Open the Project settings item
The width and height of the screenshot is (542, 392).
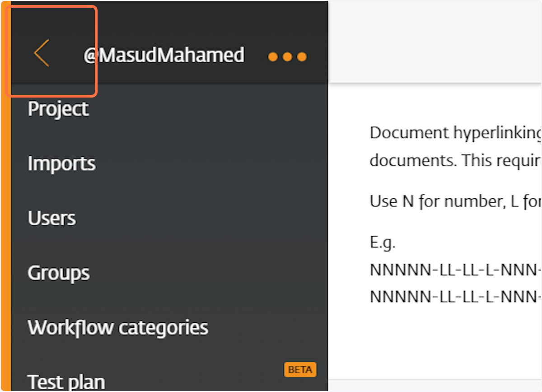click(x=58, y=109)
